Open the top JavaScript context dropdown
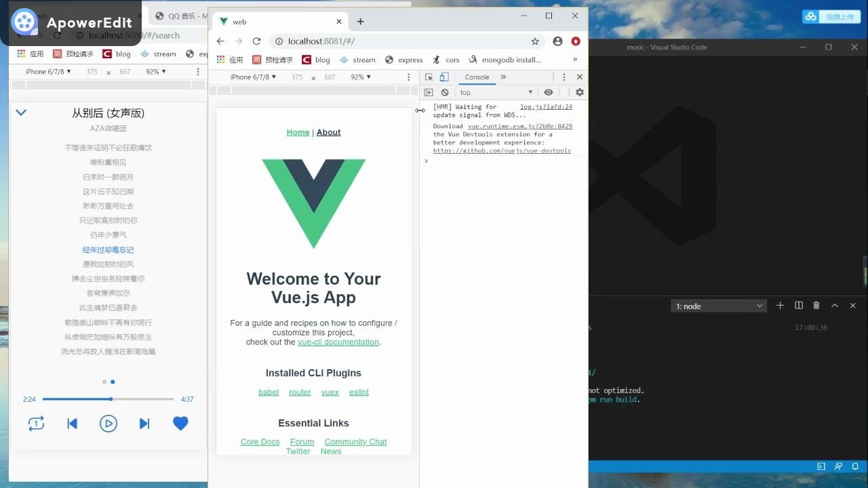The height and width of the screenshot is (488, 868). tap(497, 92)
